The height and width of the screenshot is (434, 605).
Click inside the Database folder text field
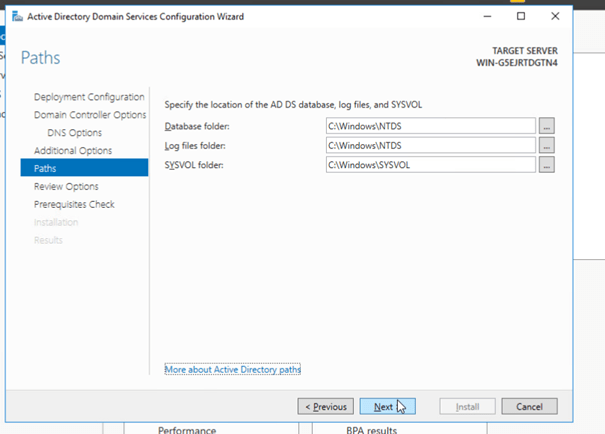click(x=430, y=126)
